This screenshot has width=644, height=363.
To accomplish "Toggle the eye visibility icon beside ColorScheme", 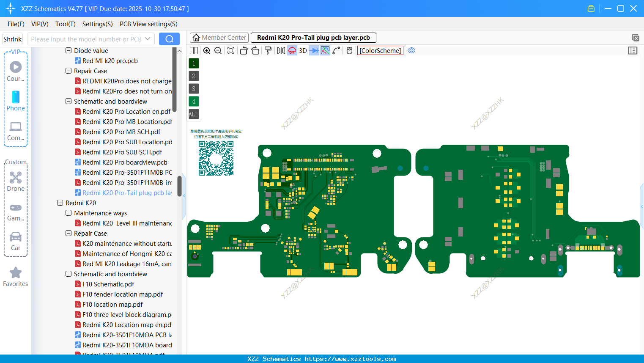I will pos(411,50).
